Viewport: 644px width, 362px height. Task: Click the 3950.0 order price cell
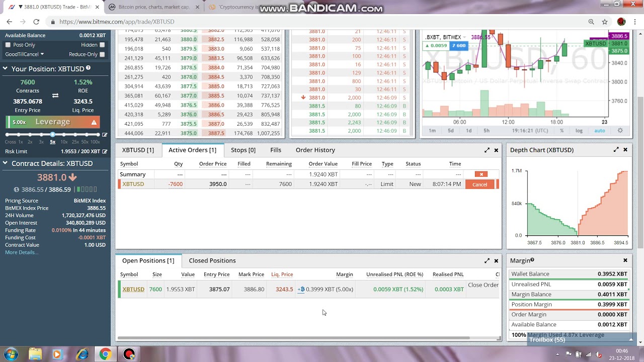[x=218, y=184]
